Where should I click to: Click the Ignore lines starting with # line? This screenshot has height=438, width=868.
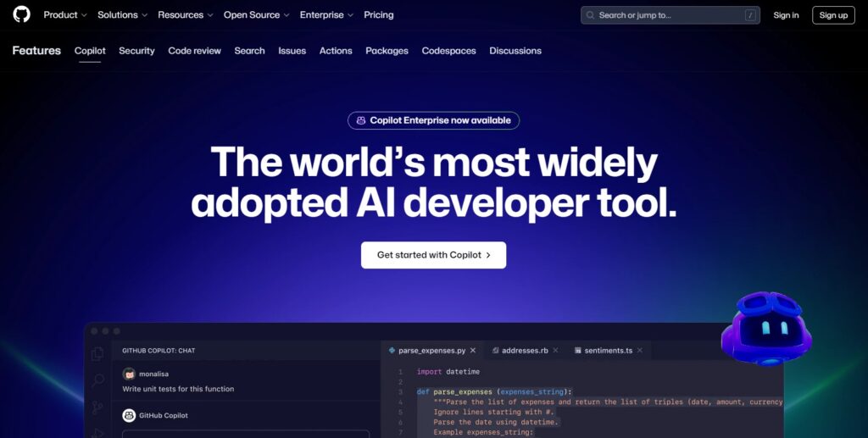pyautogui.click(x=493, y=412)
